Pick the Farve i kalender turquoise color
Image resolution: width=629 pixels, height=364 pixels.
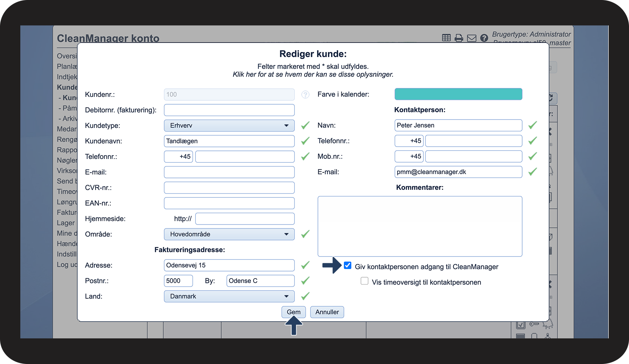458,94
